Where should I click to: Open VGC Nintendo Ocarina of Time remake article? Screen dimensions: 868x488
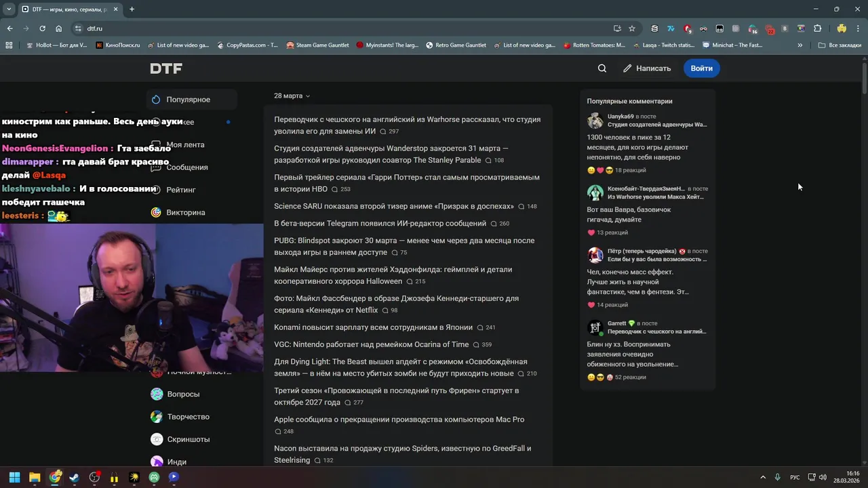tap(371, 344)
